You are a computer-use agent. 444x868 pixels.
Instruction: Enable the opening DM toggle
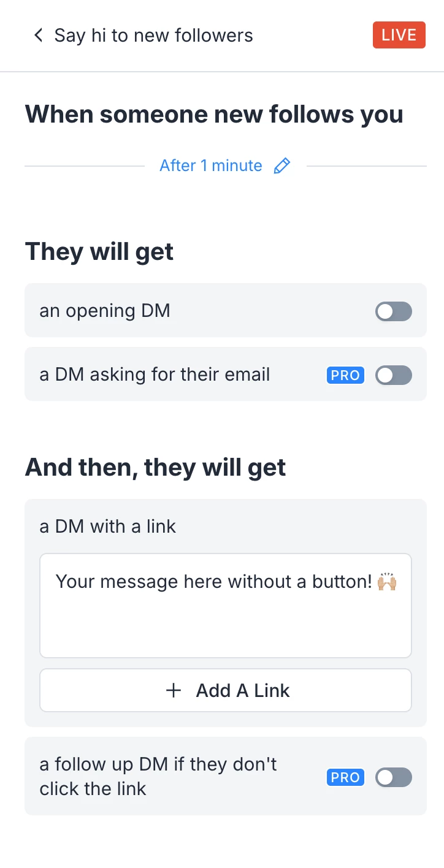click(393, 311)
